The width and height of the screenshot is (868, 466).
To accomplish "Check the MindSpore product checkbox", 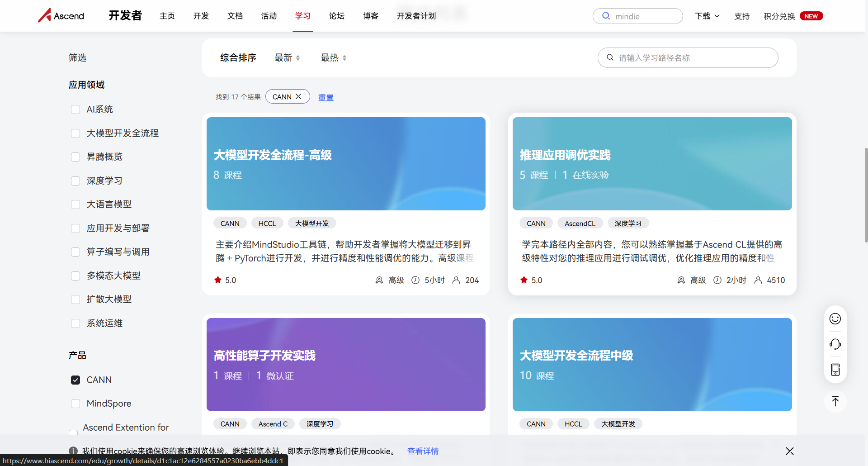I will point(75,404).
